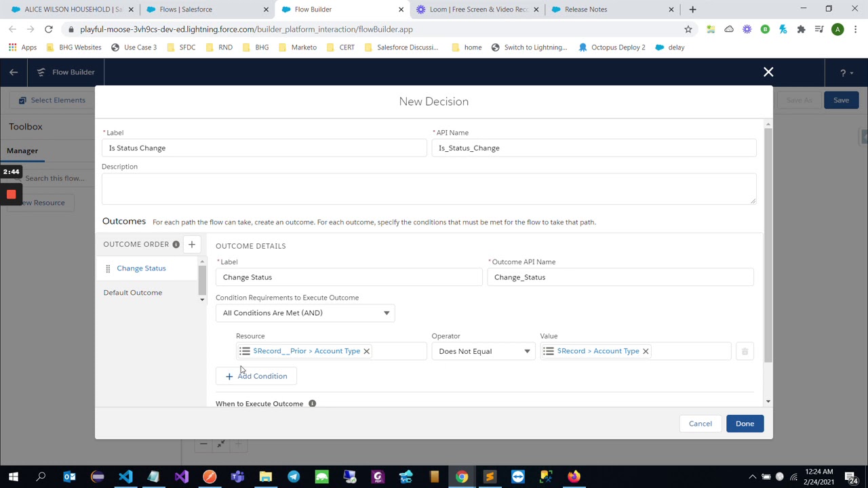This screenshot has width=868, height=488.
Task: Open BHG Websites bookmark
Action: coord(73,47)
